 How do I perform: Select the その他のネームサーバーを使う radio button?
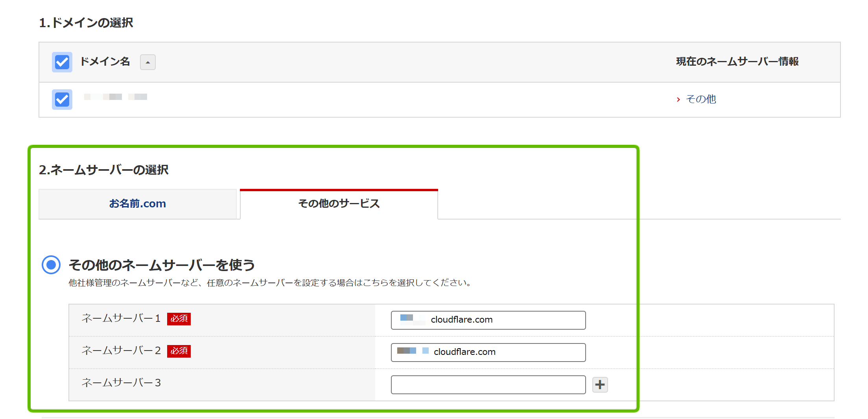coord(51,265)
